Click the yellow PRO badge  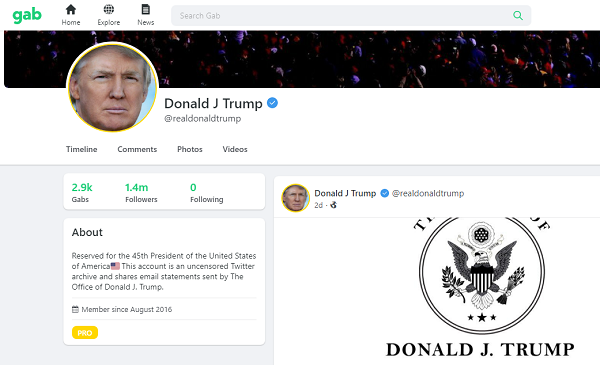(85, 332)
